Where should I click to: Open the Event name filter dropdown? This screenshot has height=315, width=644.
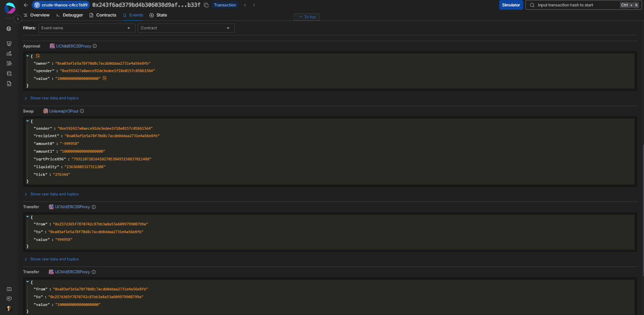point(86,28)
